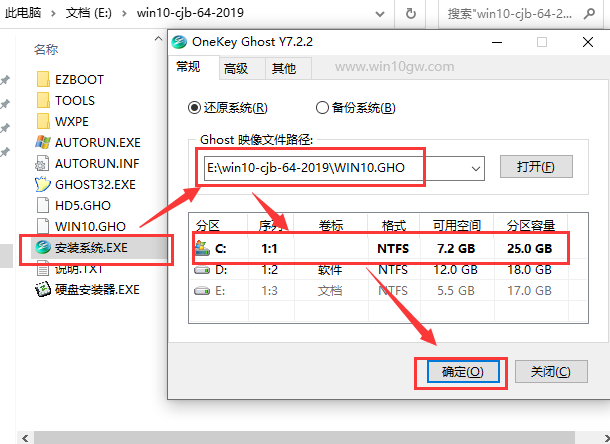This screenshot has height=444, width=610.
Task: Click the chevron after 文档 (E:) in address bar
Action: (124, 14)
